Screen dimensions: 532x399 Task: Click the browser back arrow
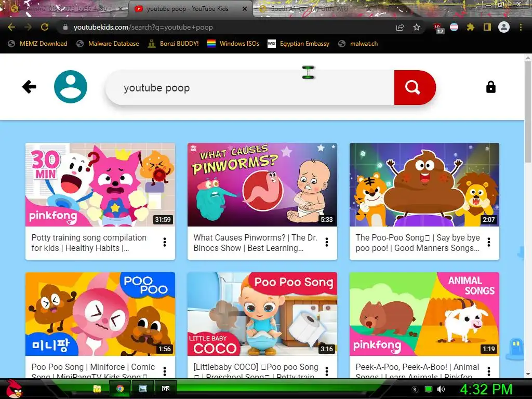(x=11, y=27)
